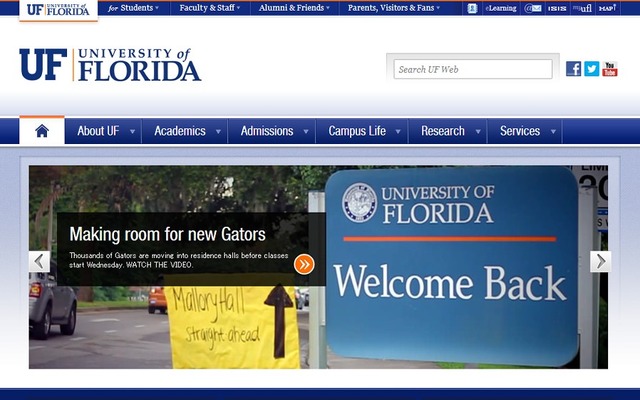Expand the Services dropdown arrow

point(553,131)
